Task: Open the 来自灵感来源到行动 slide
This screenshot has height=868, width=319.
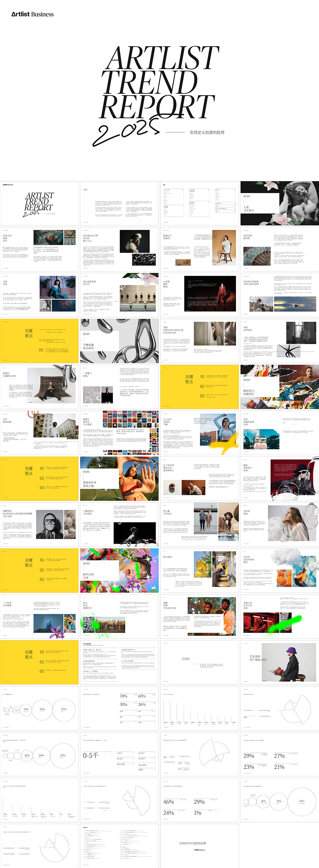Action: click(119, 295)
